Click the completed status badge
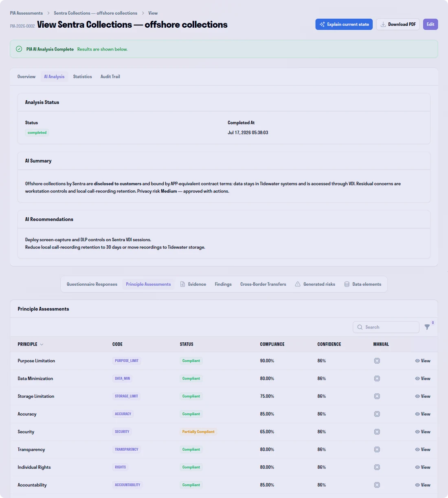Image resolution: width=448 pixels, height=498 pixels. point(37,132)
